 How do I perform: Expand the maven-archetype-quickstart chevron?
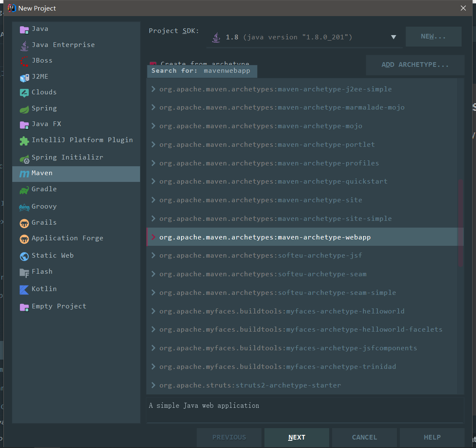[x=153, y=181]
